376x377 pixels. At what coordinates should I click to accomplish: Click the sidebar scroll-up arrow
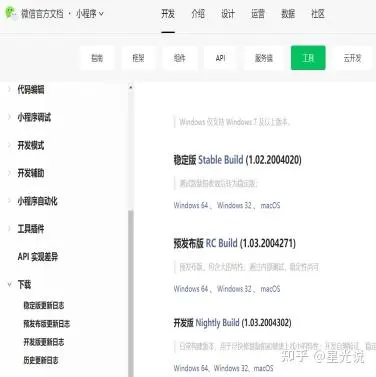click(x=131, y=88)
